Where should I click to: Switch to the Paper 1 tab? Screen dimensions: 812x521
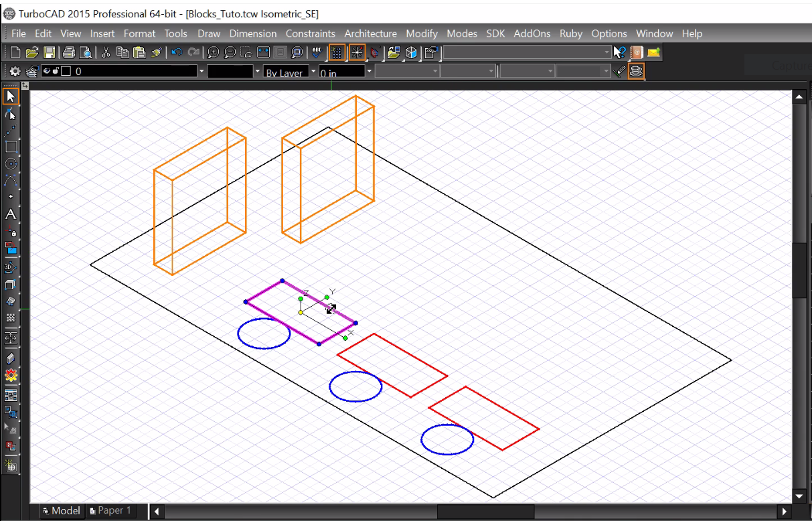[x=110, y=510]
